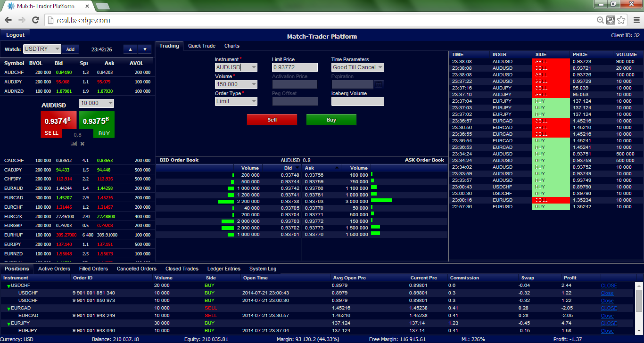Bookmark the page with the star icon
This screenshot has height=343, width=644.
(x=621, y=20)
